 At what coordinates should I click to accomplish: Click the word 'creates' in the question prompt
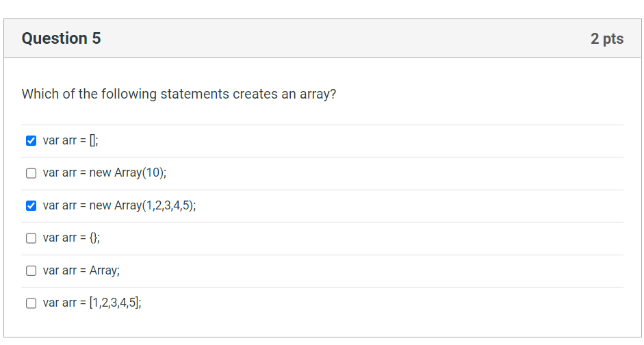coord(255,94)
